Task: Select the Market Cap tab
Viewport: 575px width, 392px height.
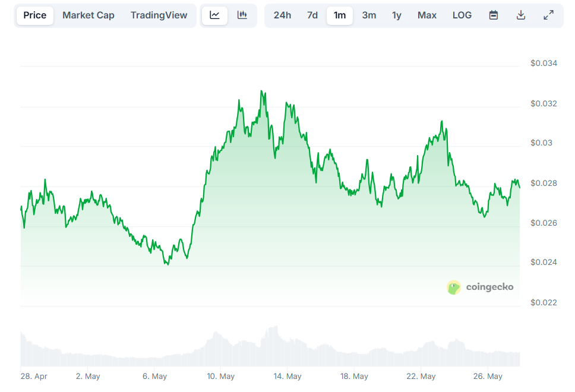Action: click(x=89, y=15)
